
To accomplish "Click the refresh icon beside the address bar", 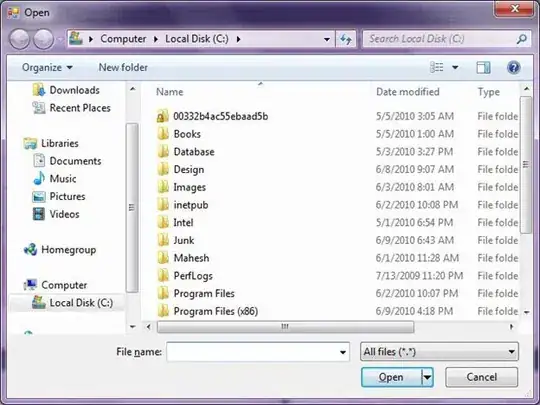I will click(x=346, y=39).
